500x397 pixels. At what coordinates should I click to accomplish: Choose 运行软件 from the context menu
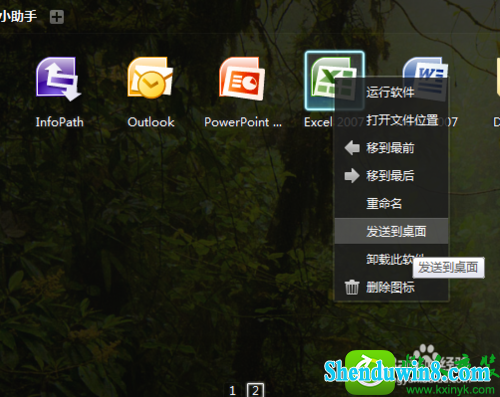tap(391, 92)
